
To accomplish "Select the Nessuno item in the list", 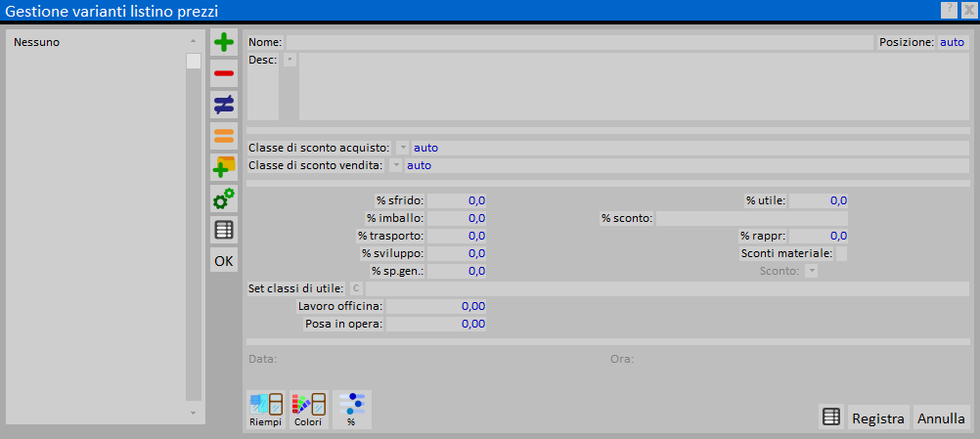I will 37,42.
